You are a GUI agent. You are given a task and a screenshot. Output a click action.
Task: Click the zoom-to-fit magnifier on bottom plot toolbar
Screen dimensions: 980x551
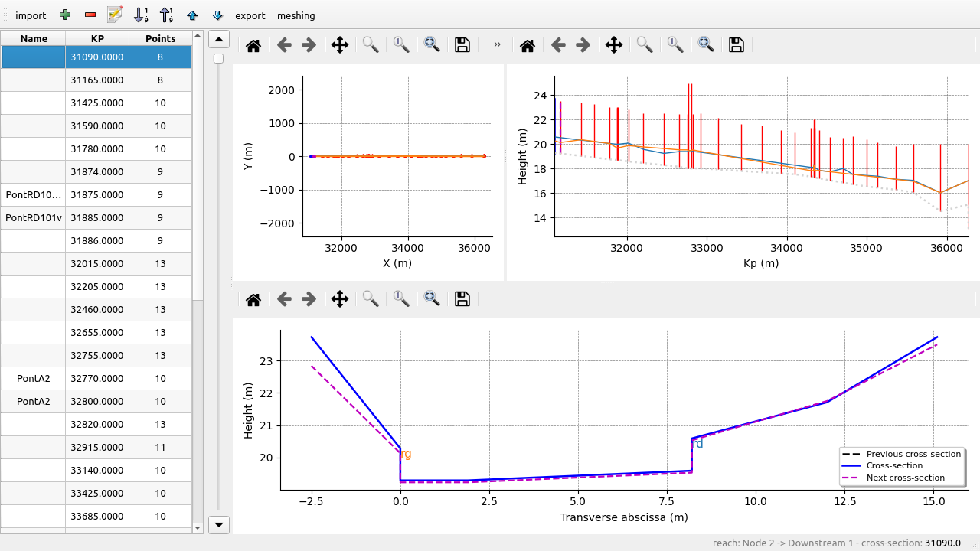click(432, 299)
